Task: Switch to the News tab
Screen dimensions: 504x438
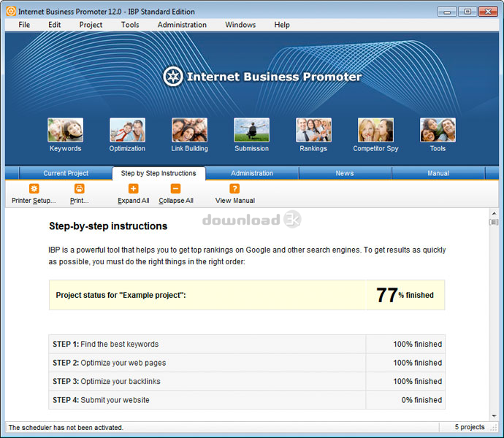Action: click(345, 173)
